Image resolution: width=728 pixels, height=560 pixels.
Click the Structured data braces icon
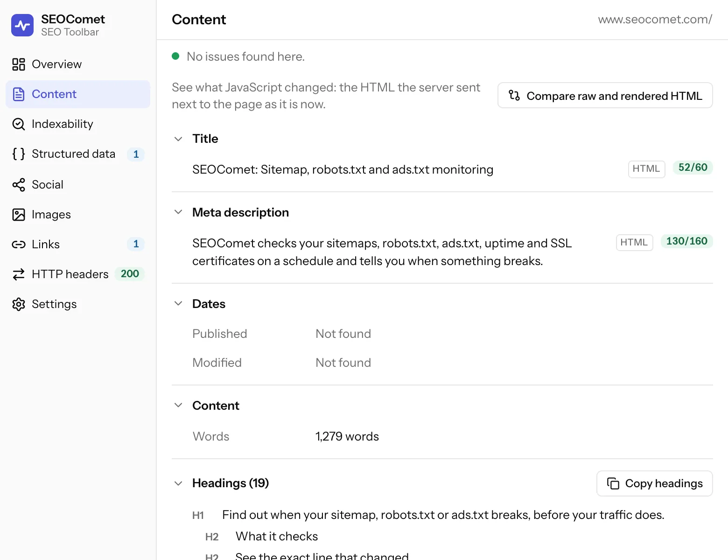(x=19, y=154)
